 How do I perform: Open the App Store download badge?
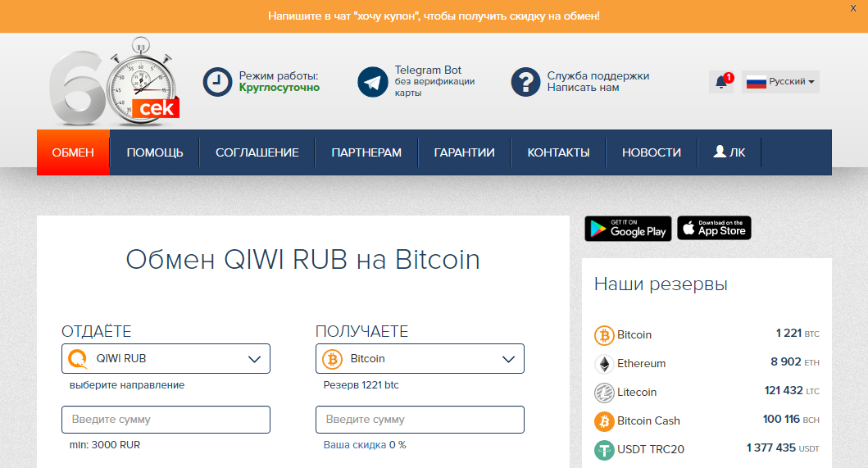(714, 229)
